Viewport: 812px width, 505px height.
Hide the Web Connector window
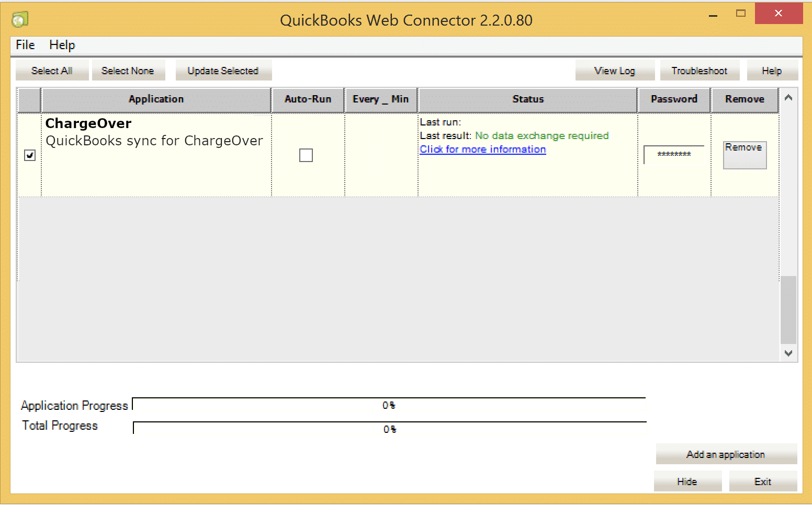click(x=687, y=481)
